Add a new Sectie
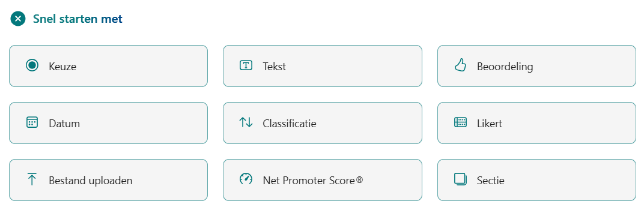This screenshot has height=216, width=644. click(536, 180)
